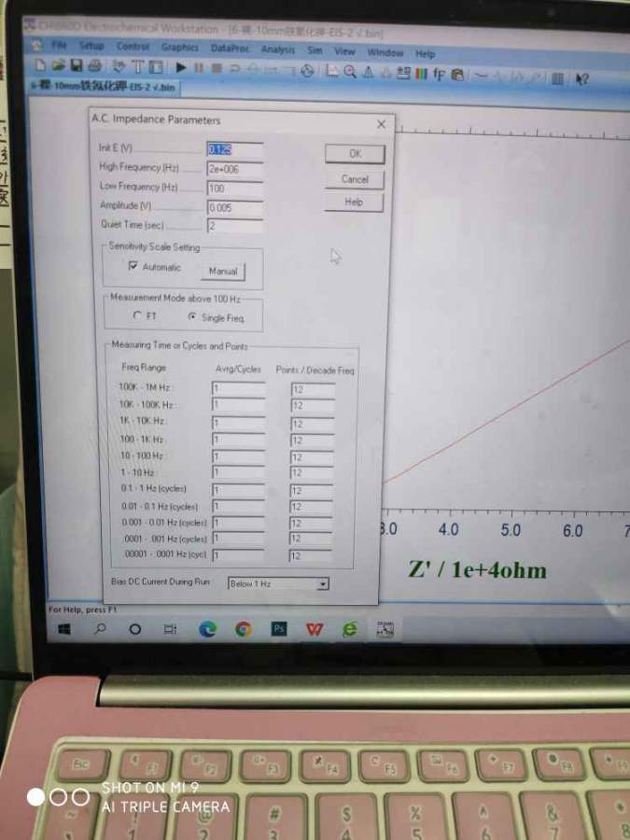The width and height of the screenshot is (630, 840).
Task: Click the Cancel button in the dialog
Action: (355, 179)
